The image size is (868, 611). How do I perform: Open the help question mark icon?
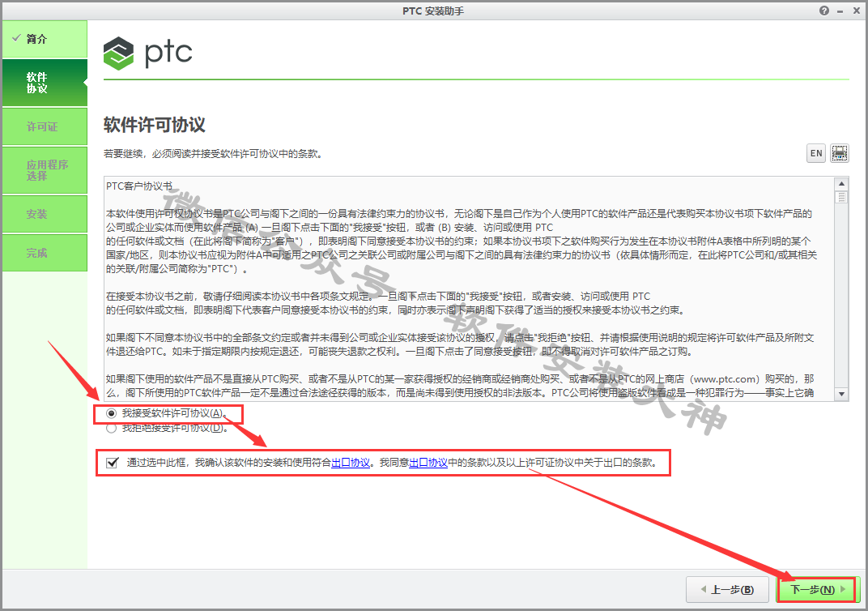tap(824, 11)
